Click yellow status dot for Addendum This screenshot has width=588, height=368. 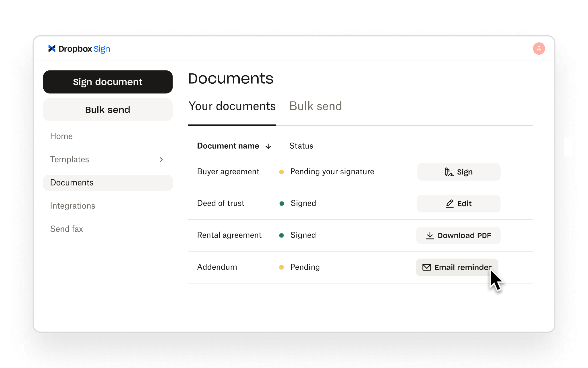(282, 267)
